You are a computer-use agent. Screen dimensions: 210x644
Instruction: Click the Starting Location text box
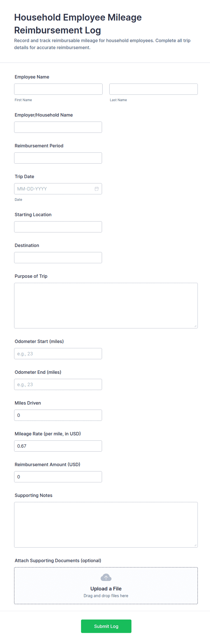pos(58,227)
